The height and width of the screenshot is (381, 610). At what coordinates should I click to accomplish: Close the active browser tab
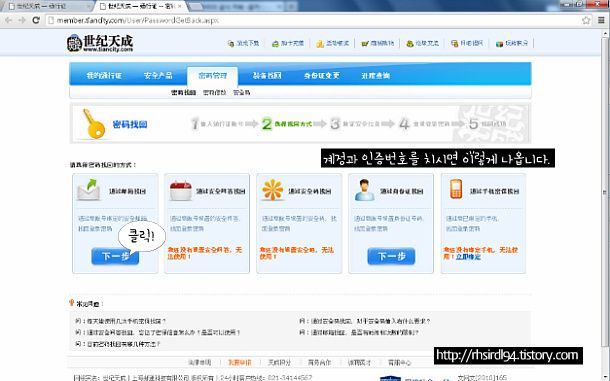[x=180, y=7]
